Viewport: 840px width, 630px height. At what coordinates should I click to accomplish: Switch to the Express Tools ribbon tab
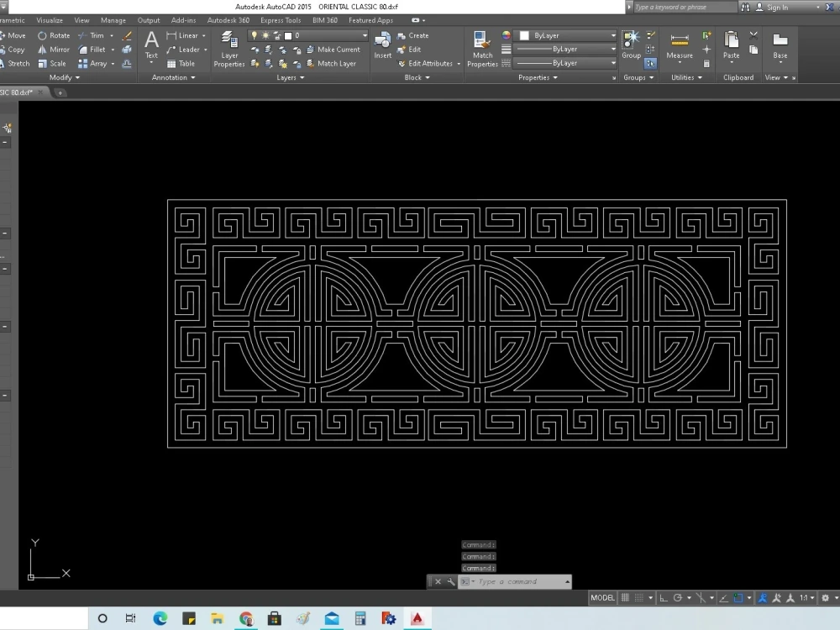click(280, 19)
